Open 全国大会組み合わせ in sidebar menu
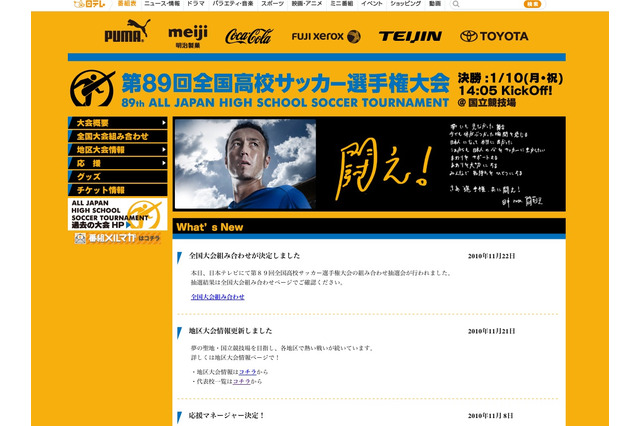This screenshot has width=640, height=426. click(x=118, y=136)
